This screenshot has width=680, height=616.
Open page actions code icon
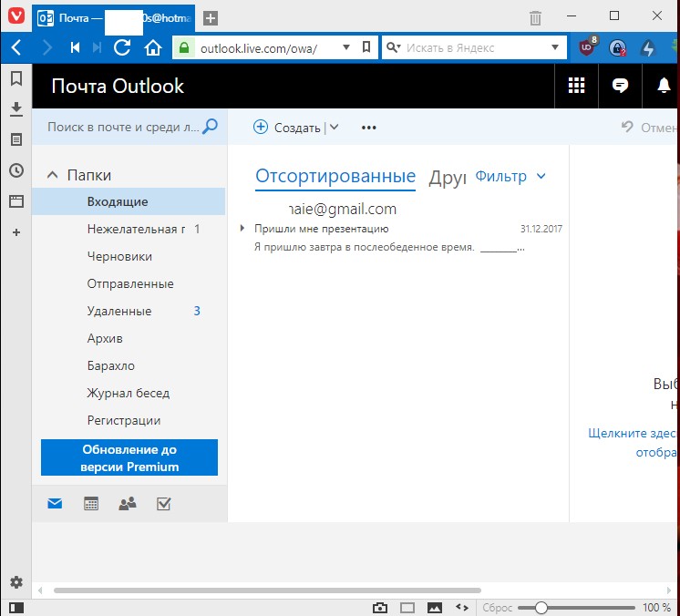[462, 607]
